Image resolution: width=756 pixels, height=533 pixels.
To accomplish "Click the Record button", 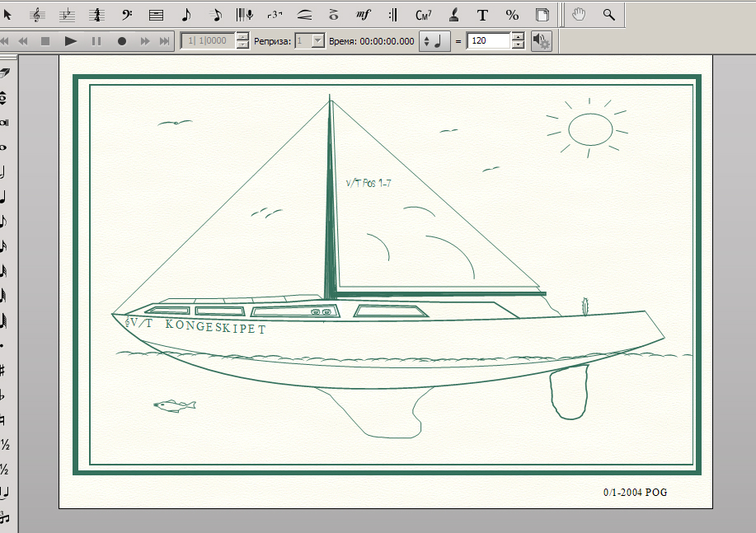I will pos(122,40).
